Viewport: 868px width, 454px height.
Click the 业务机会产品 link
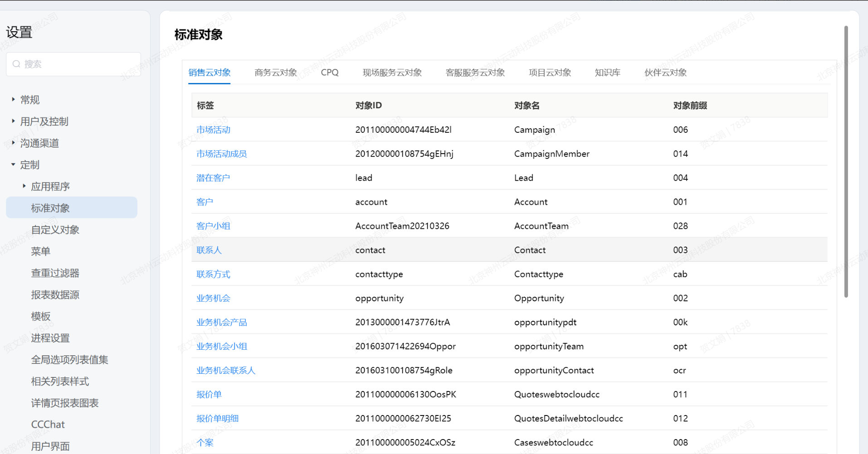pyautogui.click(x=221, y=322)
